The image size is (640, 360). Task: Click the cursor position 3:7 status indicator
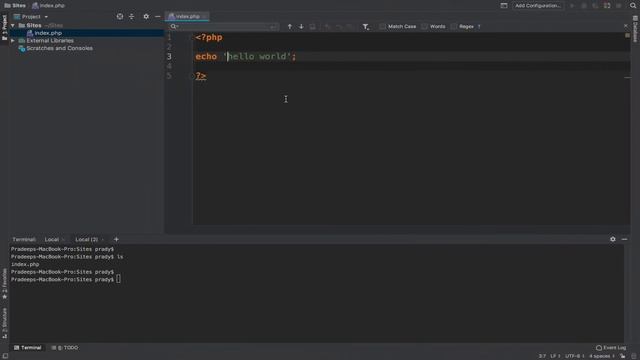point(542,356)
